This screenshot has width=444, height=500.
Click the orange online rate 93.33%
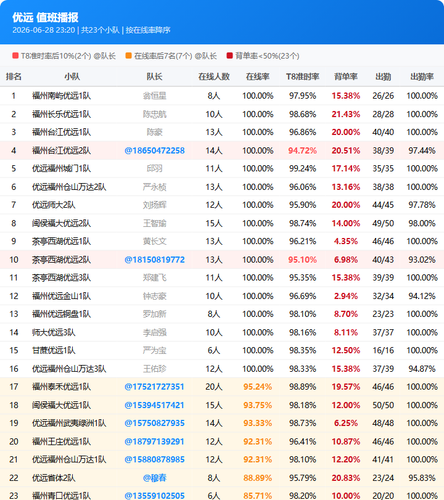point(258,423)
